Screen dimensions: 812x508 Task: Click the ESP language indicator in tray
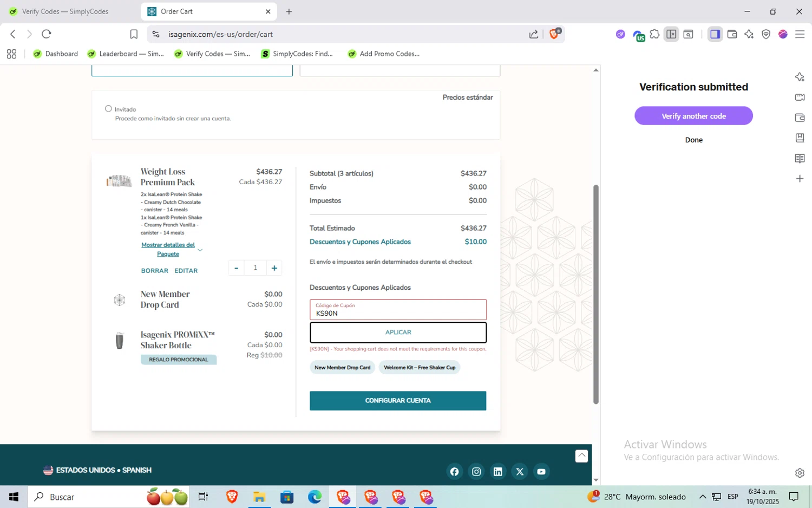[733, 497]
